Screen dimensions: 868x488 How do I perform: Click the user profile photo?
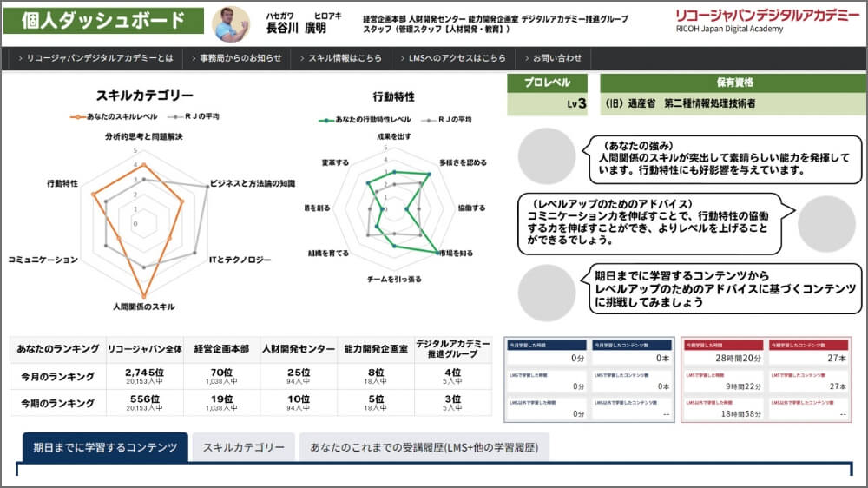pos(231,23)
